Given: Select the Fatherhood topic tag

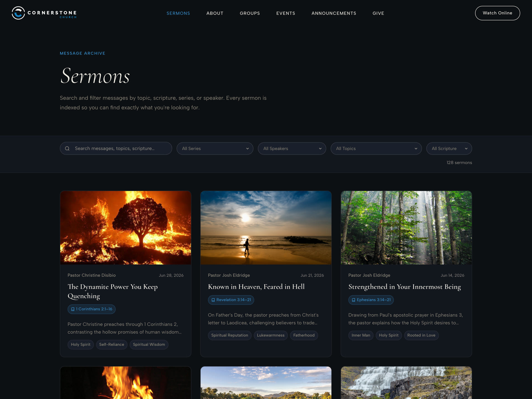Looking at the screenshot, I should (x=304, y=336).
